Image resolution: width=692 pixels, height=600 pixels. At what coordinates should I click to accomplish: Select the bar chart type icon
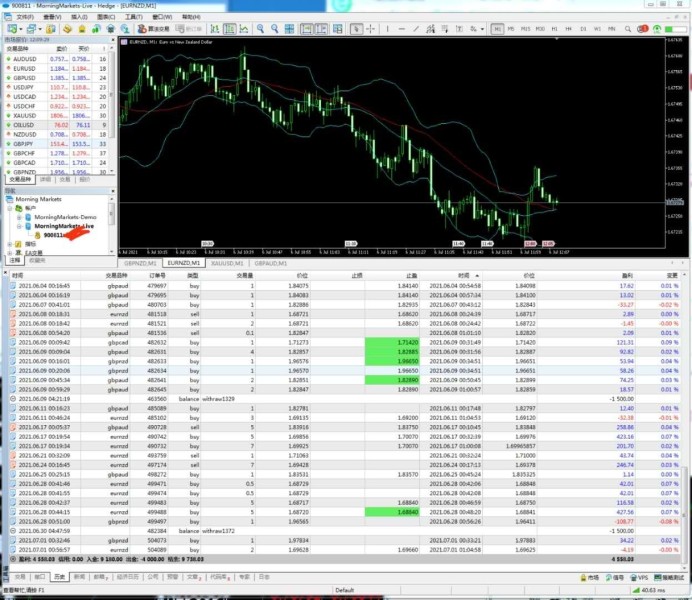pos(215,29)
